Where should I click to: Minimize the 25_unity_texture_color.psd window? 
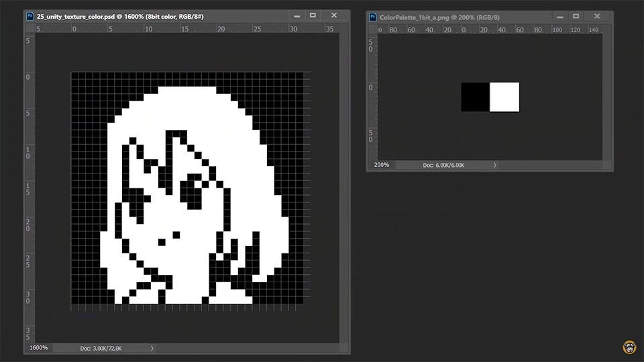point(297,15)
